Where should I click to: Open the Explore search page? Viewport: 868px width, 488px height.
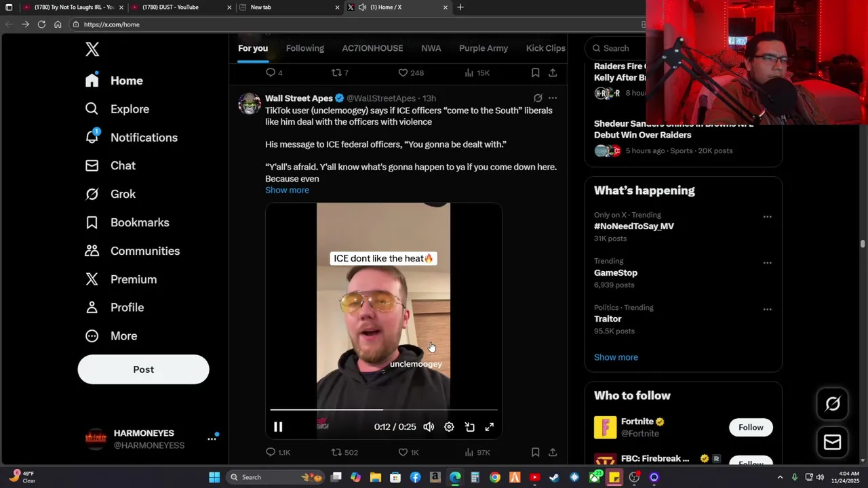coord(117,109)
